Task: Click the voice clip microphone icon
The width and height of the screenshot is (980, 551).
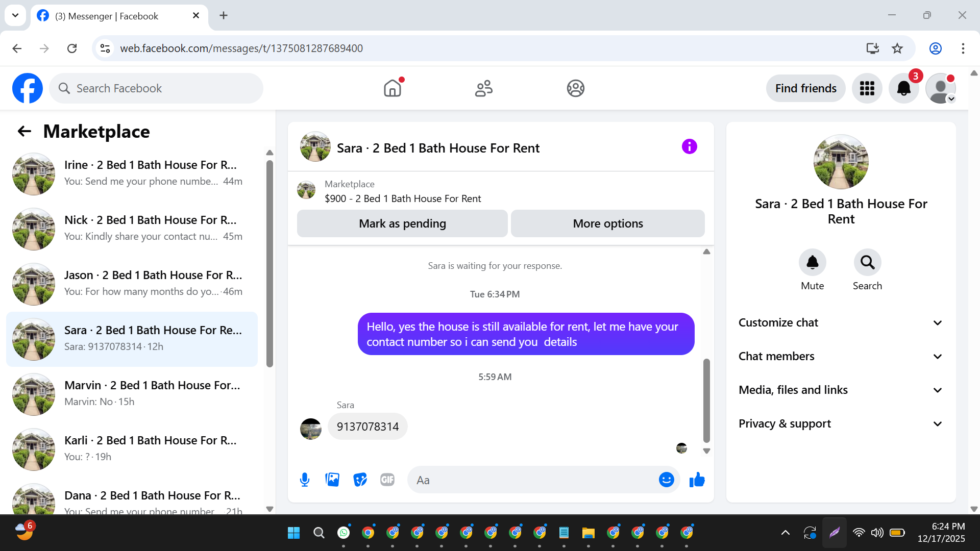Action: coord(305,480)
